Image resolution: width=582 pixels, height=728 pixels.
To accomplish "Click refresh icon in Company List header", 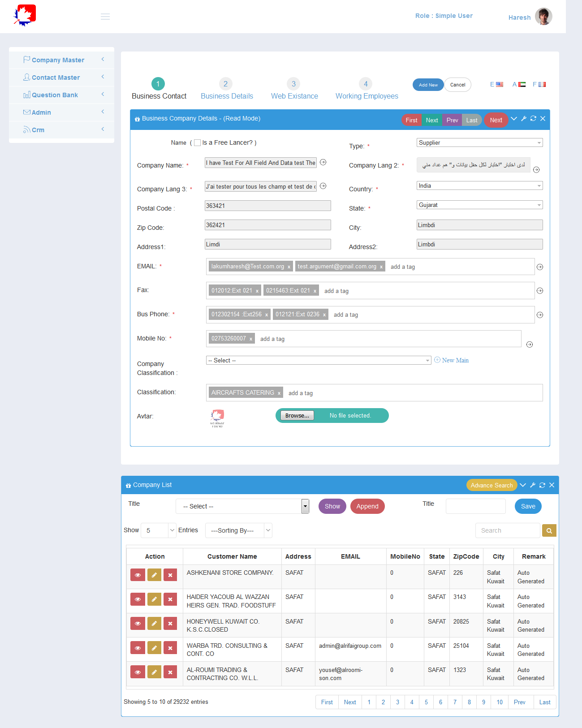I will tap(542, 485).
